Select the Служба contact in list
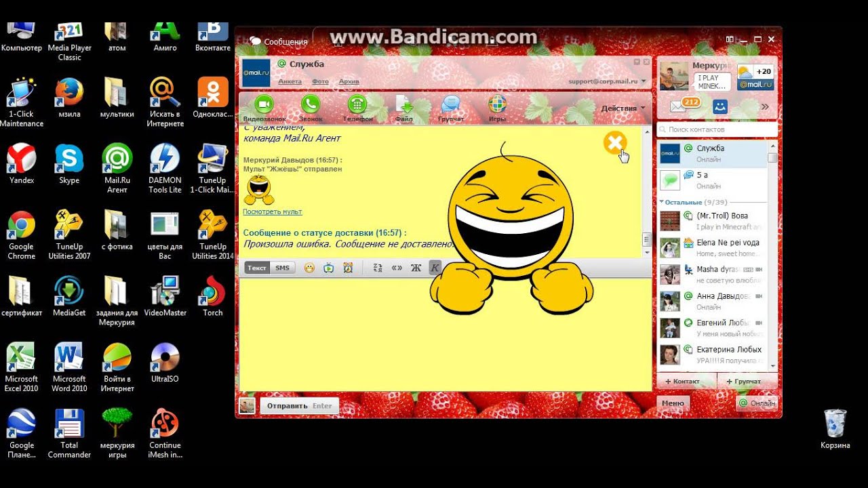This screenshot has height=488, width=868. [x=712, y=153]
